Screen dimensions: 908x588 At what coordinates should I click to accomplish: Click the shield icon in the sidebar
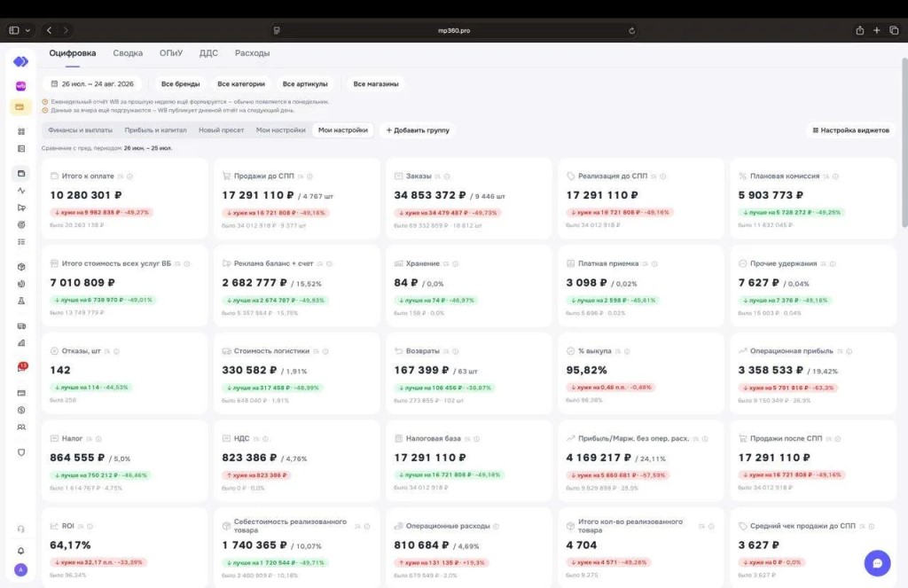(x=21, y=452)
